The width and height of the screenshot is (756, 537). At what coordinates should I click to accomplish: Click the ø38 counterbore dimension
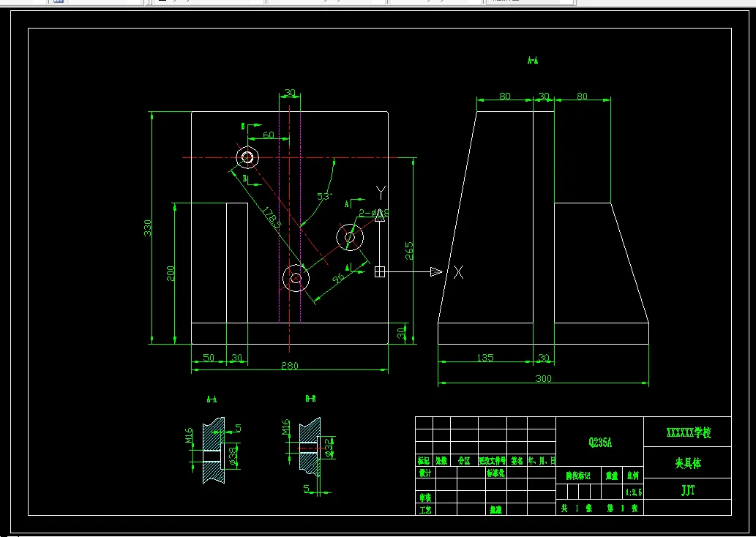233,456
